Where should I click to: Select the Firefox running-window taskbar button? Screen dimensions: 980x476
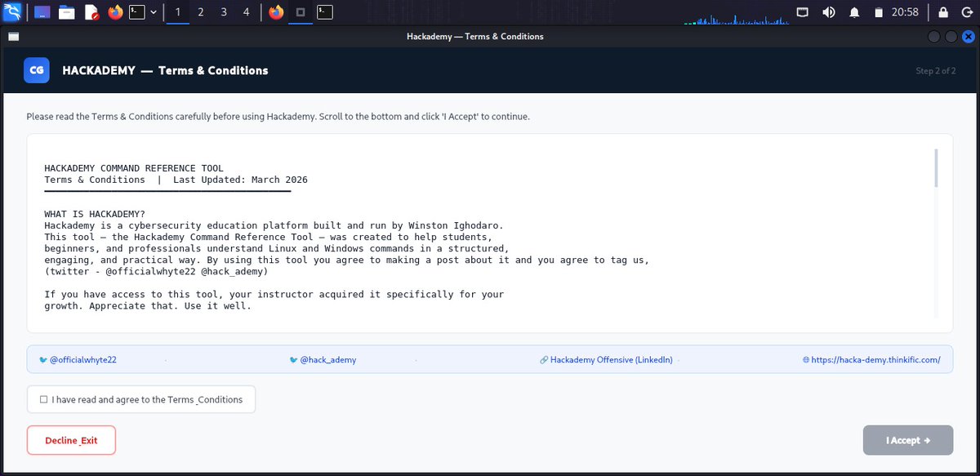[277, 12]
